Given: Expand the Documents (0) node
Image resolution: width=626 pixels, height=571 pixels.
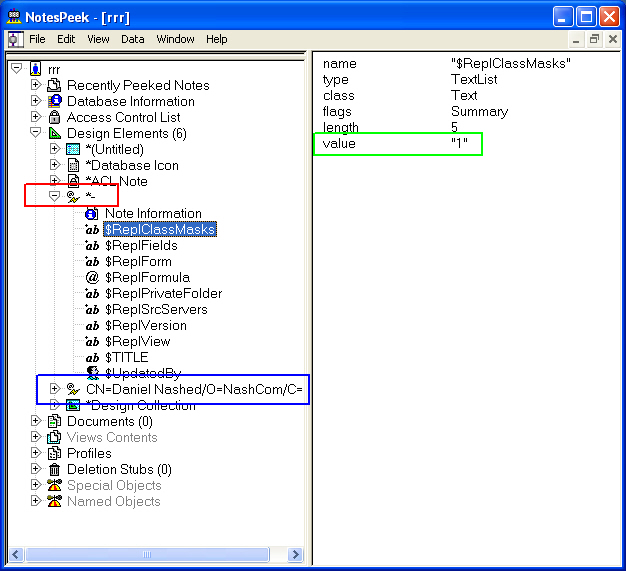Looking at the screenshot, I should coord(36,420).
